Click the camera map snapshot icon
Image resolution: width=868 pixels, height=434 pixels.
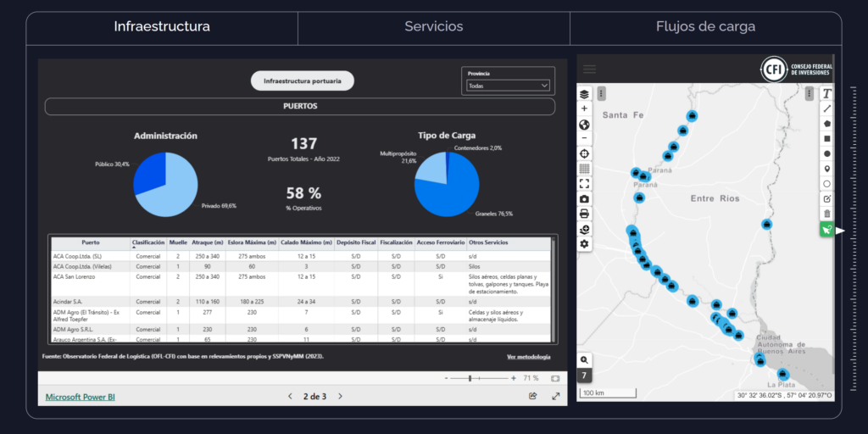click(x=584, y=198)
